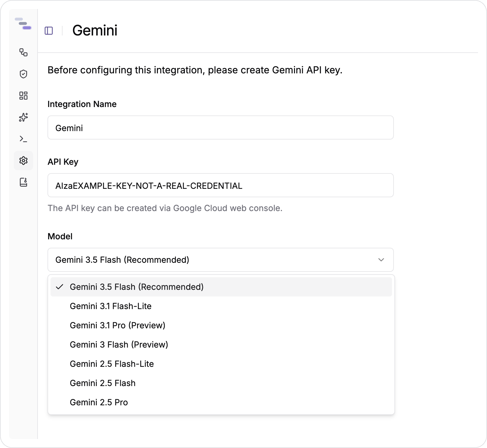
Task: Collapse the Model dropdown with the chevron
Action: tap(381, 260)
